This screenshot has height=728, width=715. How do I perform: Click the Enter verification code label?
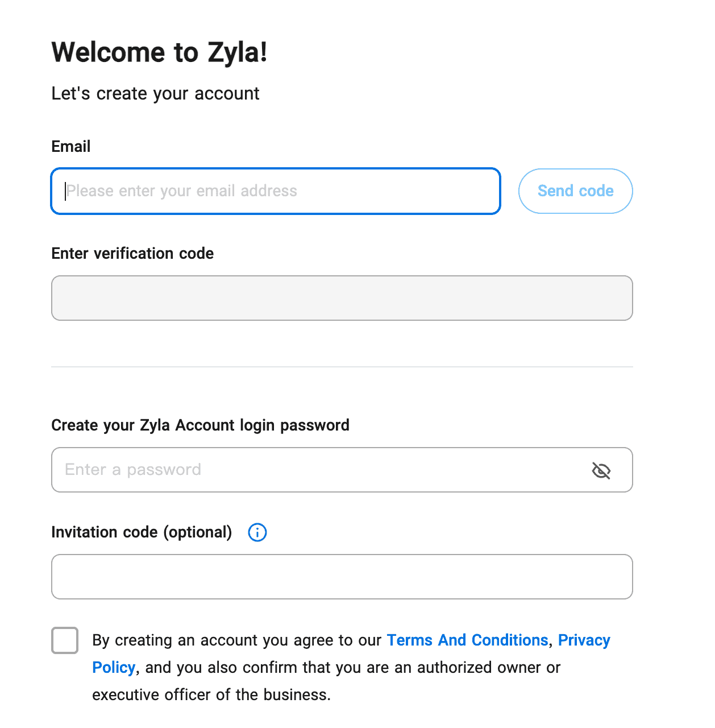[132, 254]
